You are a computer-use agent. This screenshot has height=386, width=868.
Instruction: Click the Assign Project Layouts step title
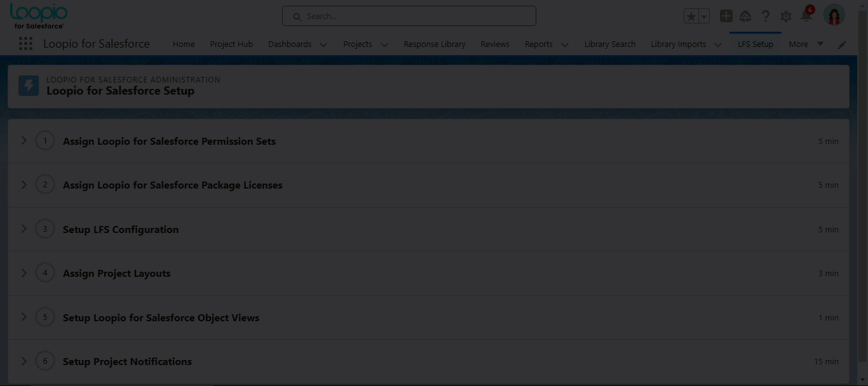coord(116,273)
